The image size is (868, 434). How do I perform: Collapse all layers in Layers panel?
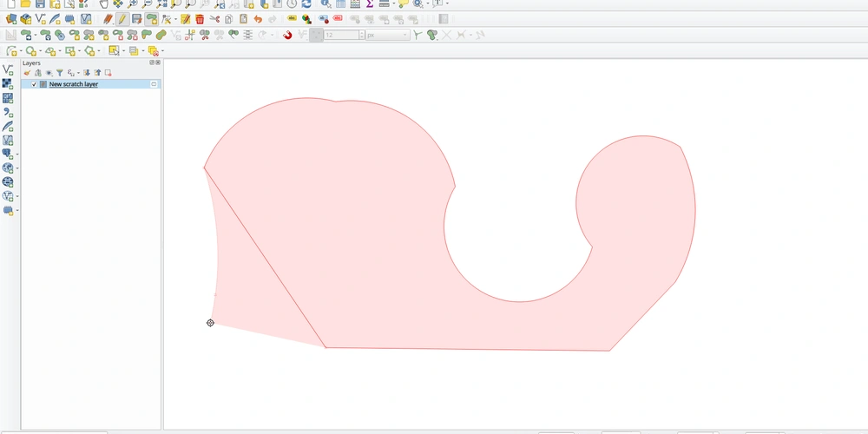(x=97, y=73)
